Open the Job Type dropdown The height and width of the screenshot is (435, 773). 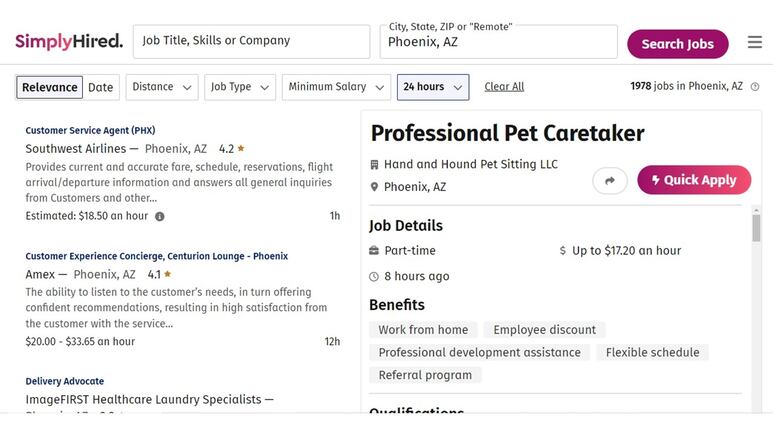240,87
